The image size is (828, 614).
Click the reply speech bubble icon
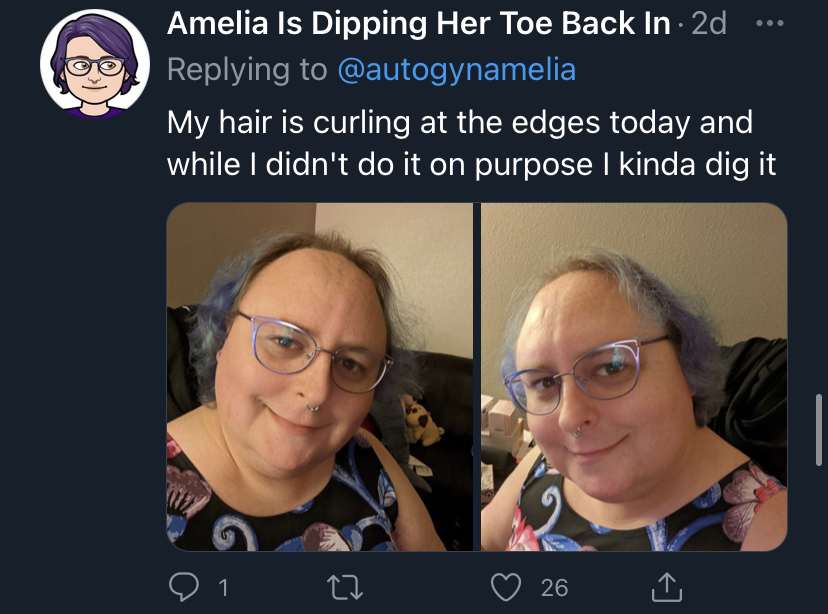click(184, 587)
